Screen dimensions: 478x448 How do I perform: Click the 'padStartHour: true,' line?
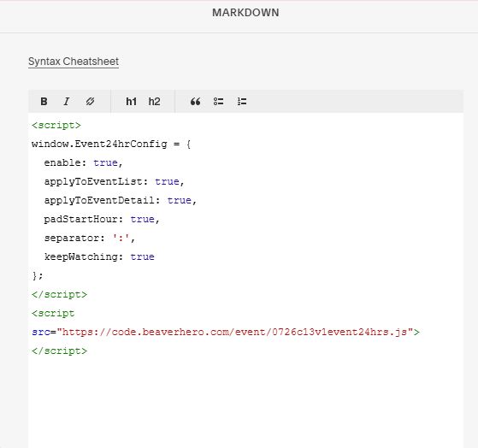pyautogui.click(x=102, y=219)
